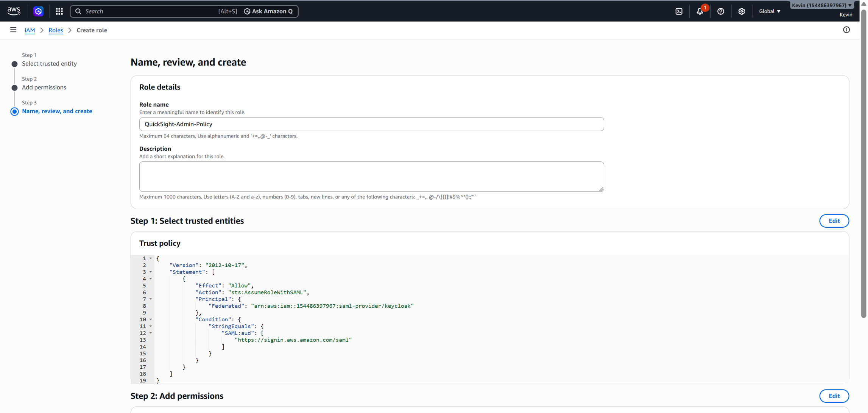Viewport: 868px width, 413px height.
Task: Launch CloudShell from the top bar
Action: click(x=679, y=11)
